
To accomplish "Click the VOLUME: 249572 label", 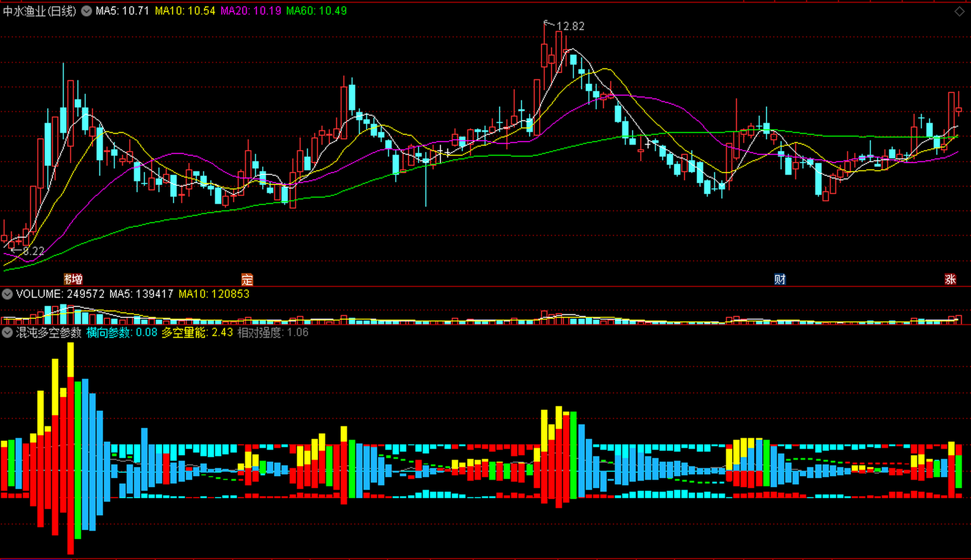I will (x=60, y=294).
